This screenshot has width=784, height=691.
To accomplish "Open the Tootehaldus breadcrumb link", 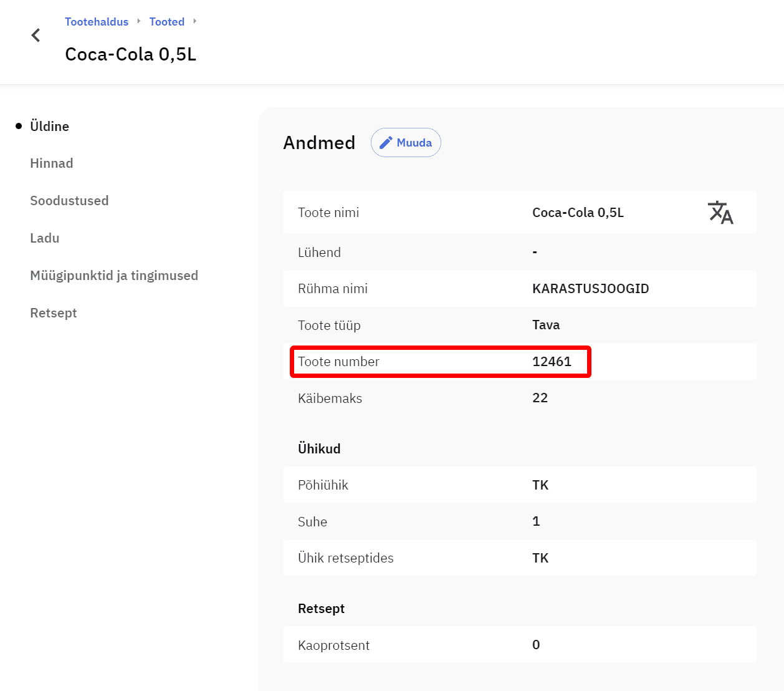I will pos(97,22).
